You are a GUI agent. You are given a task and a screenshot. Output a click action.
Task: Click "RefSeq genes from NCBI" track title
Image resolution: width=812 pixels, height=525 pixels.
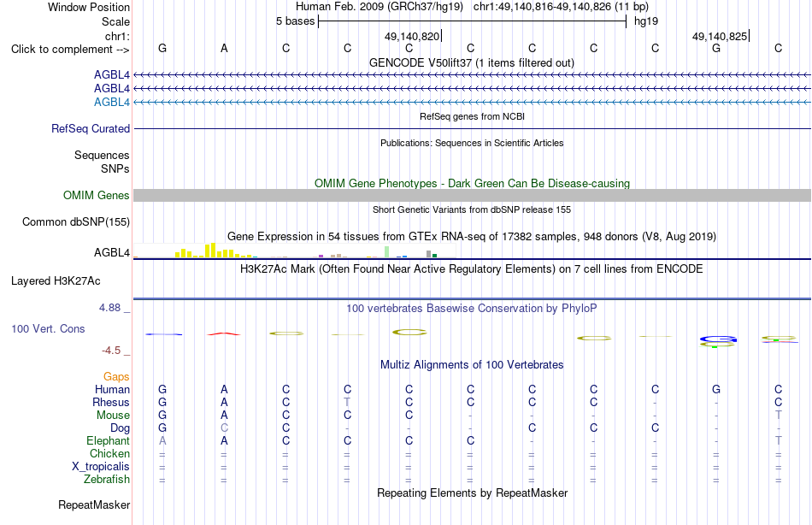[472, 116]
